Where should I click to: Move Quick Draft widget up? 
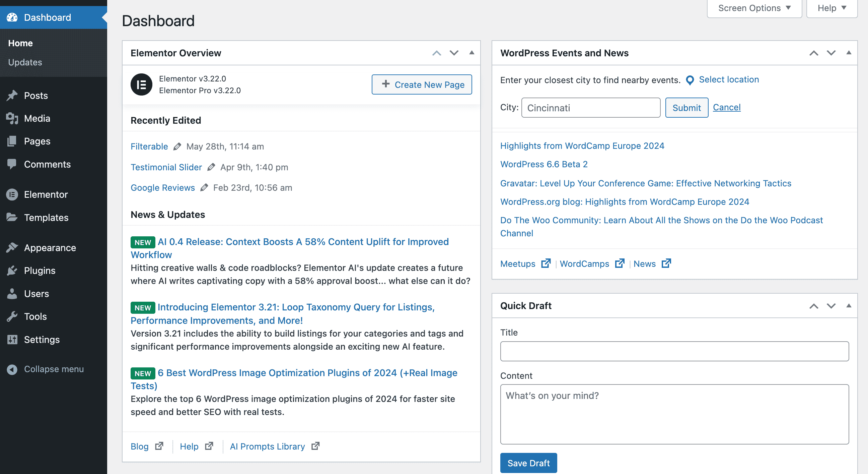813,306
